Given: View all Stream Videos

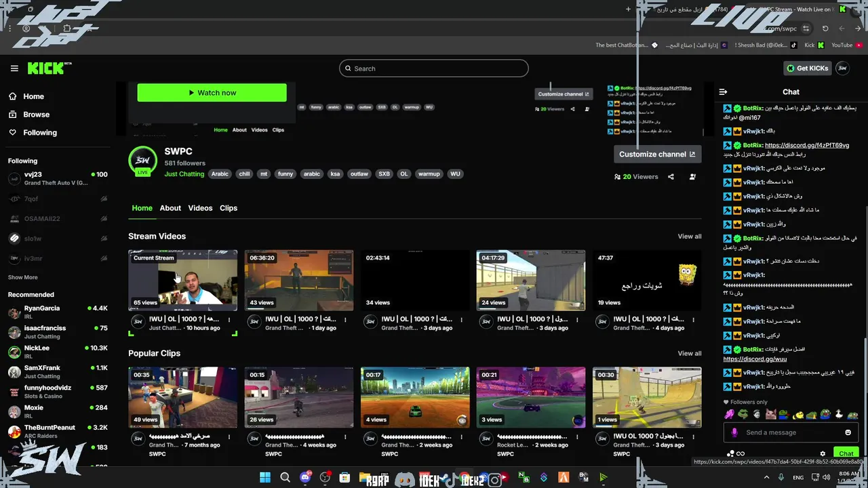Looking at the screenshot, I should tap(690, 237).
